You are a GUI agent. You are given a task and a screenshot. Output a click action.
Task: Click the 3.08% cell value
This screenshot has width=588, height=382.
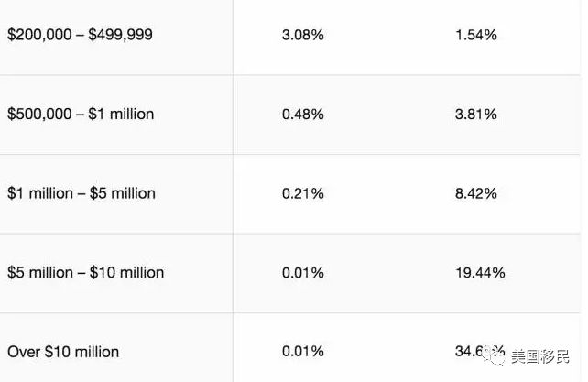pos(303,35)
